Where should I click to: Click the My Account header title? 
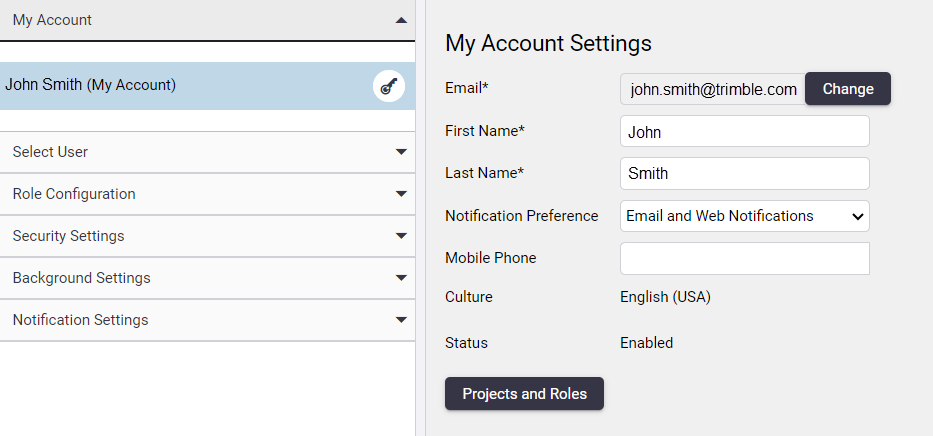tap(52, 20)
